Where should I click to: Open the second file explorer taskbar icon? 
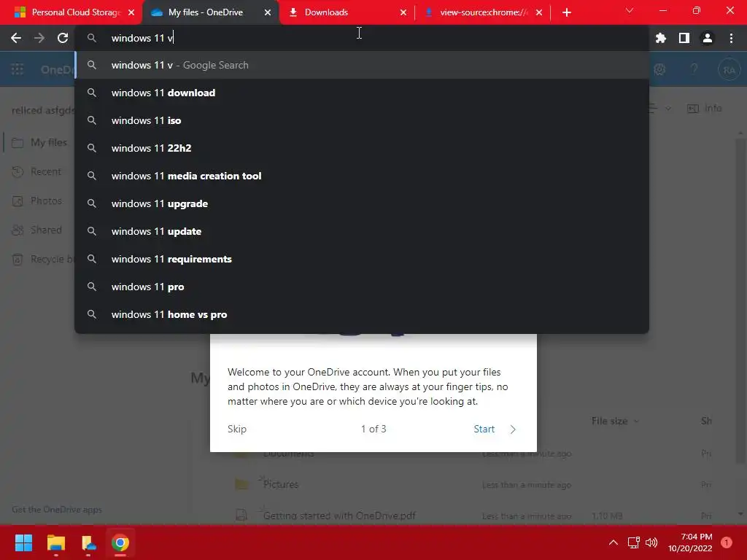88,542
